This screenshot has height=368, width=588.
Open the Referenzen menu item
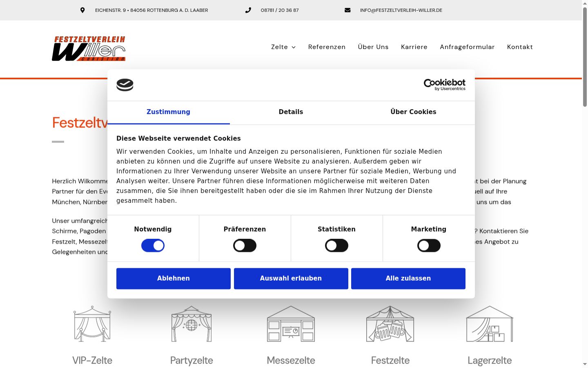[x=327, y=47]
